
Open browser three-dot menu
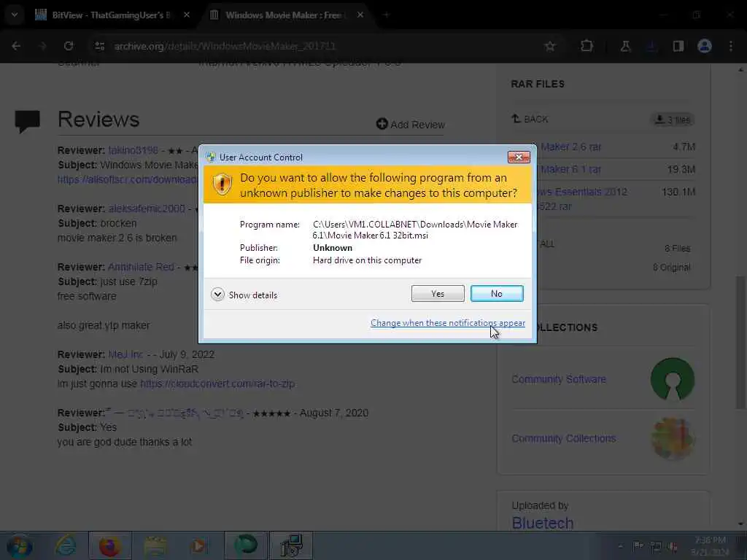731,46
